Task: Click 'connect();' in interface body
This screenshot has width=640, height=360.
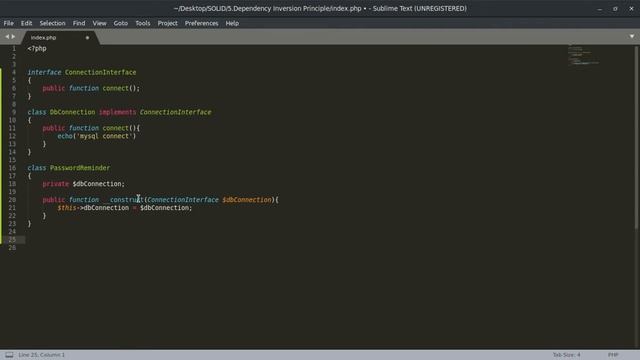Action: pyautogui.click(x=121, y=88)
